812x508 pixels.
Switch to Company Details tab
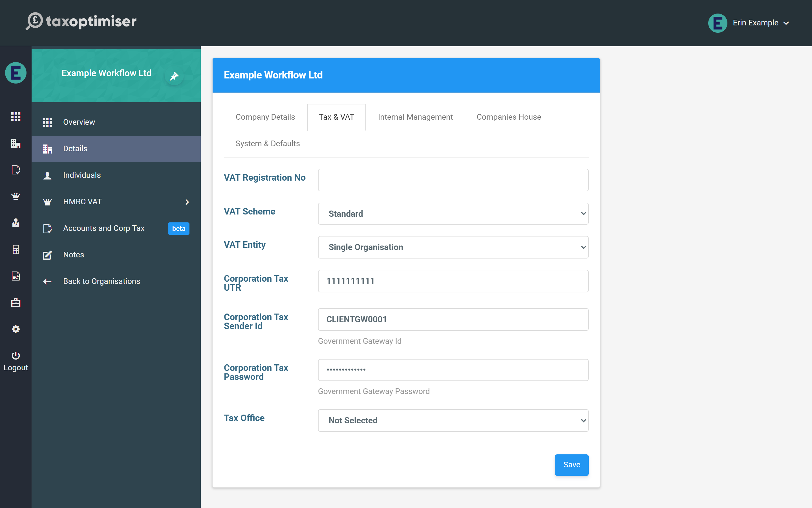coord(265,117)
